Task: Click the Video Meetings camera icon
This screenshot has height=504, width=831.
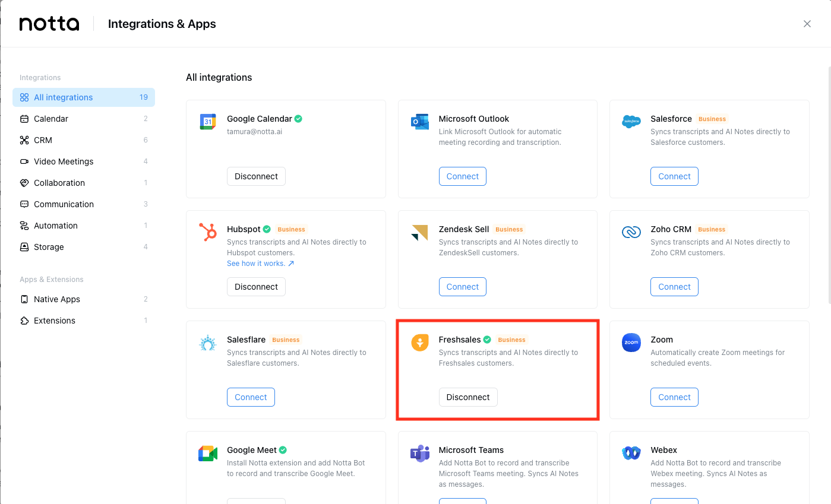Action: 24,161
